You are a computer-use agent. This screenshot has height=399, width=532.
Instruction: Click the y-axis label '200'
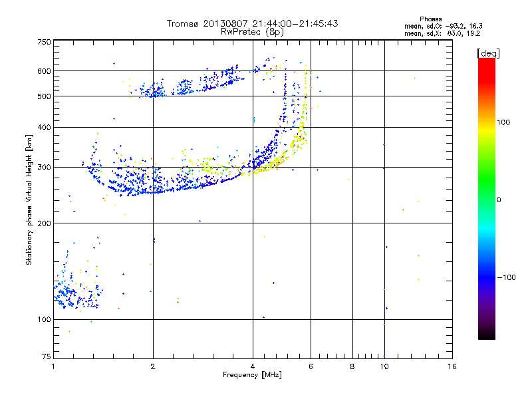(x=44, y=223)
